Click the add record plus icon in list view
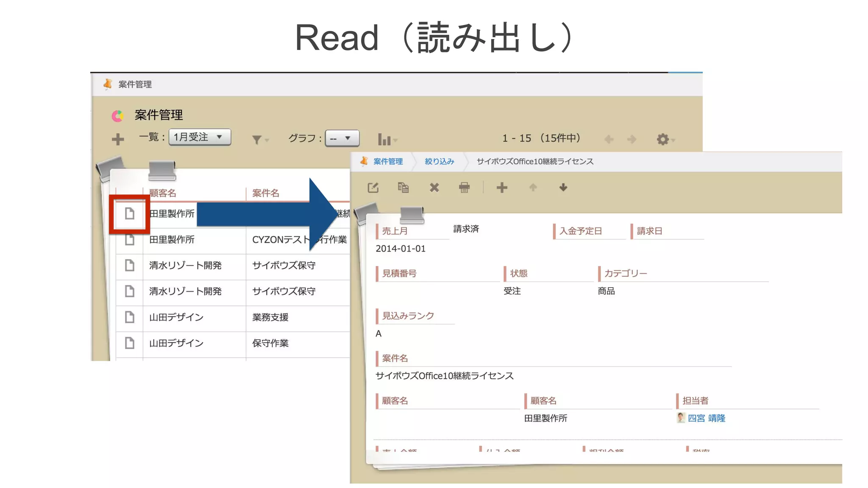This screenshot has width=868, height=488. point(118,139)
